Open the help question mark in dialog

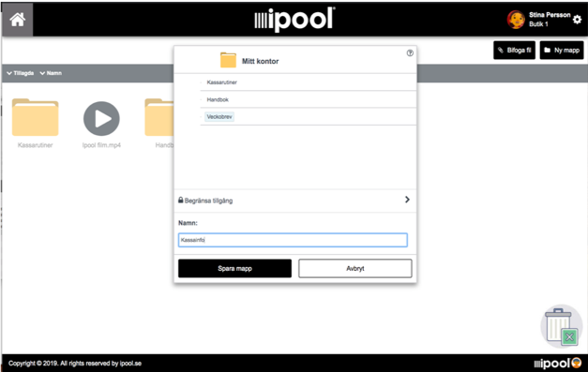point(410,53)
